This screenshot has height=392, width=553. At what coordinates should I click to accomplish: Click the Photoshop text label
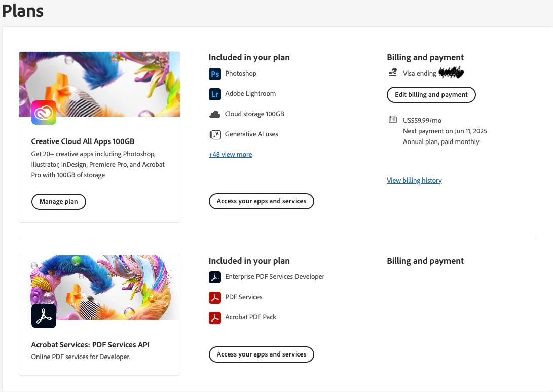(x=241, y=74)
